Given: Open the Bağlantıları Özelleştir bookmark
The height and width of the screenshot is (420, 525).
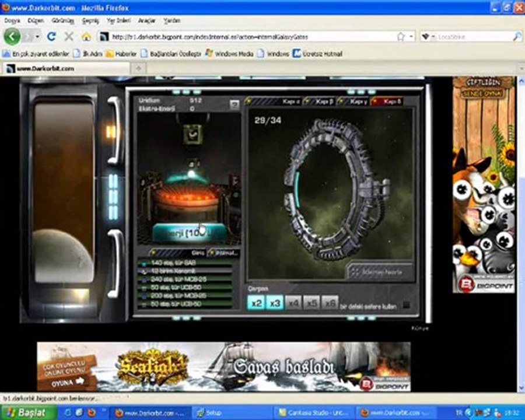Looking at the screenshot, I should pos(171,54).
